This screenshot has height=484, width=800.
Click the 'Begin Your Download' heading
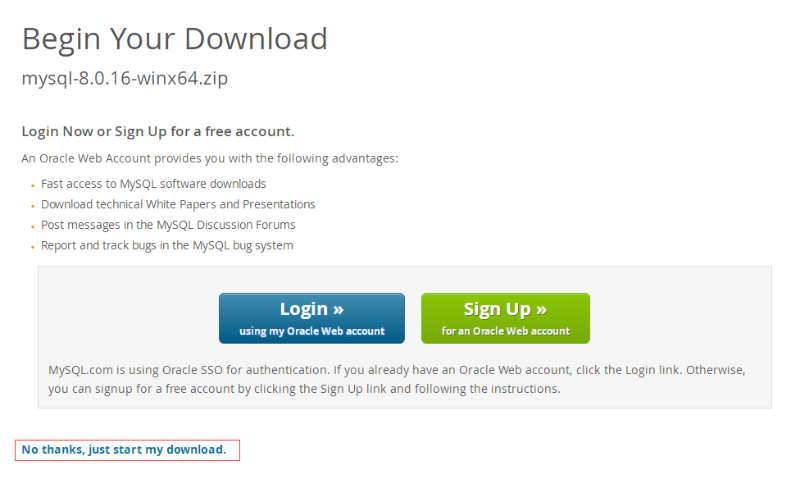click(x=174, y=39)
